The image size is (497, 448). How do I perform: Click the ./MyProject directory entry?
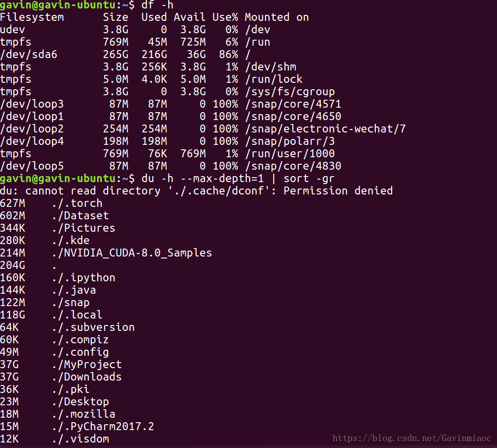(x=86, y=365)
